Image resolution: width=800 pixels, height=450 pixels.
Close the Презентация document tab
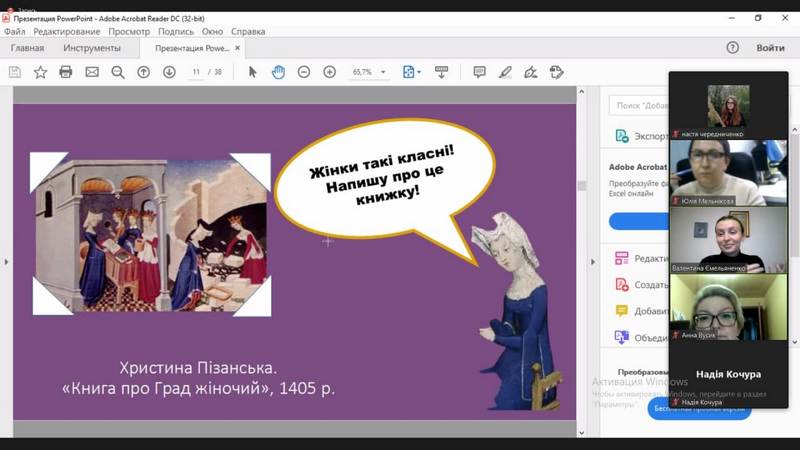237,47
